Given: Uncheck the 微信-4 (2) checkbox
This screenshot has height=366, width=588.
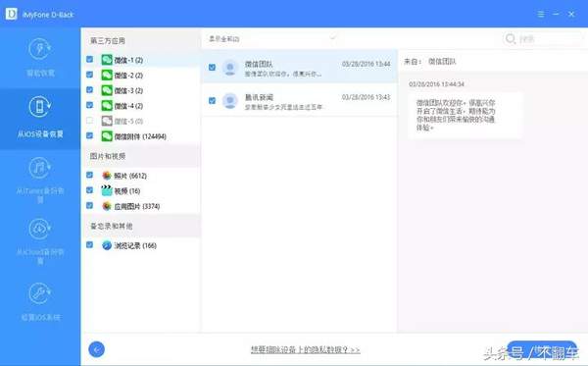Looking at the screenshot, I should [89, 105].
